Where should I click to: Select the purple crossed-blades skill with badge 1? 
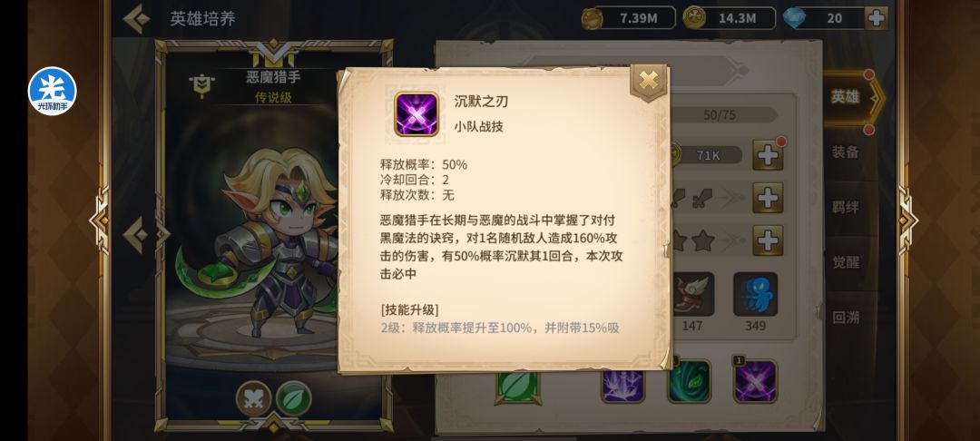pos(755,381)
